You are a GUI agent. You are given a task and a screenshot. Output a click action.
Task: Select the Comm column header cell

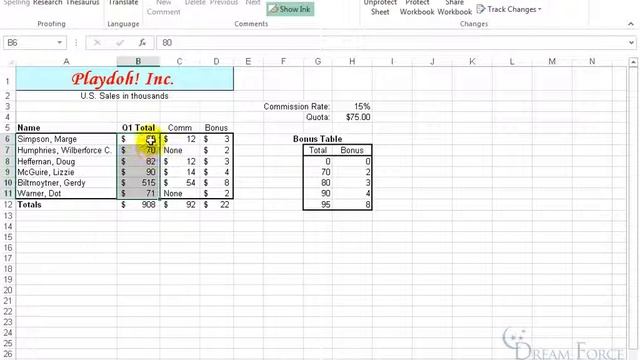tap(180, 128)
